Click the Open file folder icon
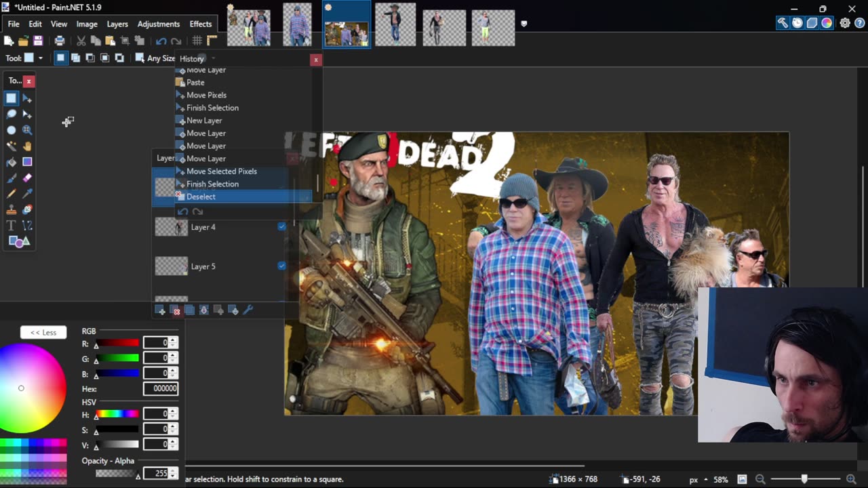The width and height of the screenshot is (868, 488). pyautogui.click(x=23, y=41)
